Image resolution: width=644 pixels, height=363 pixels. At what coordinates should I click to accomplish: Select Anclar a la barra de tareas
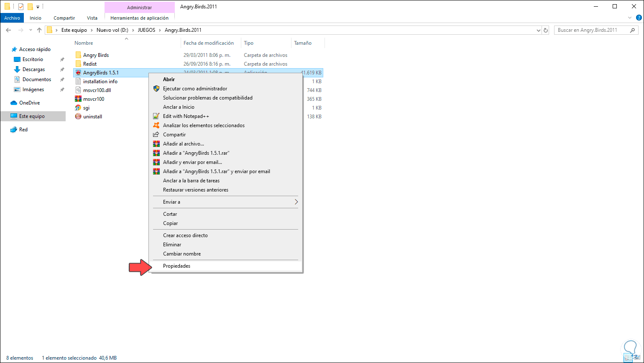click(226, 181)
